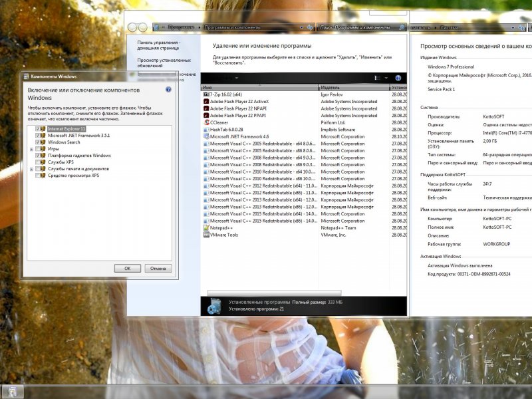The image size is (532, 399).
Task: Enable the Средство просмотра XPS component
Action: [x=38, y=176]
